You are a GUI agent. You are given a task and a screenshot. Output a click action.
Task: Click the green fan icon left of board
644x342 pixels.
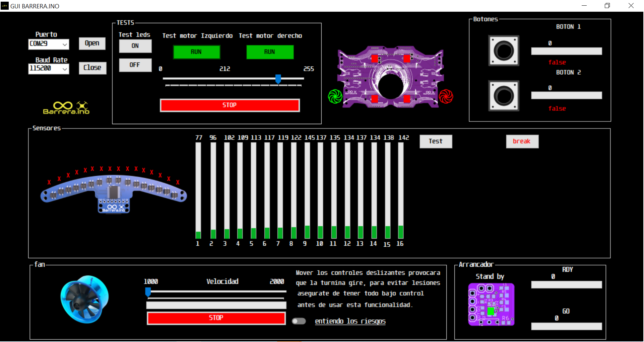[335, 97]
